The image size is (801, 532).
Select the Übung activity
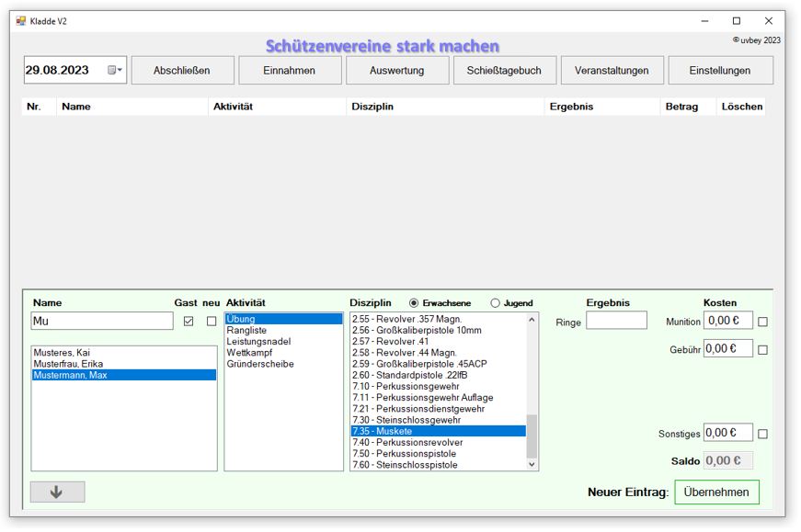[x=283, y=319]
